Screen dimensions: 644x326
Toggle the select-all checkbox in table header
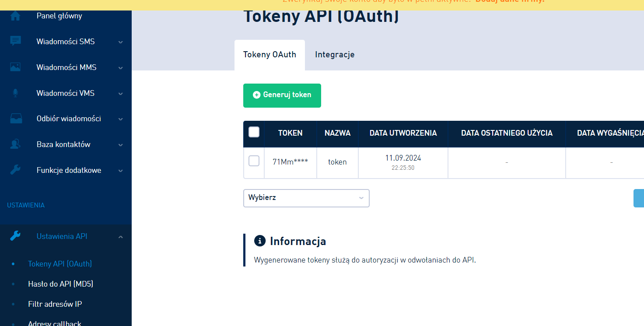pos(254,132)
